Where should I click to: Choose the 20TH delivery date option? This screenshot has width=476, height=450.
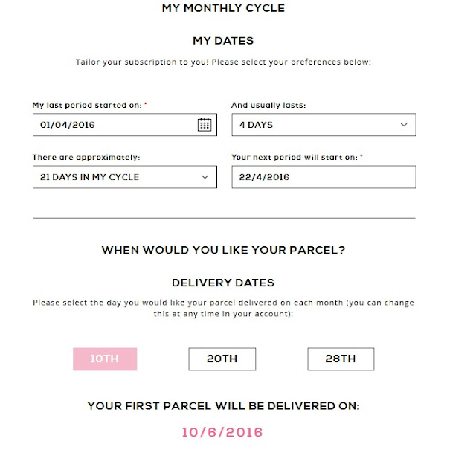222,359
